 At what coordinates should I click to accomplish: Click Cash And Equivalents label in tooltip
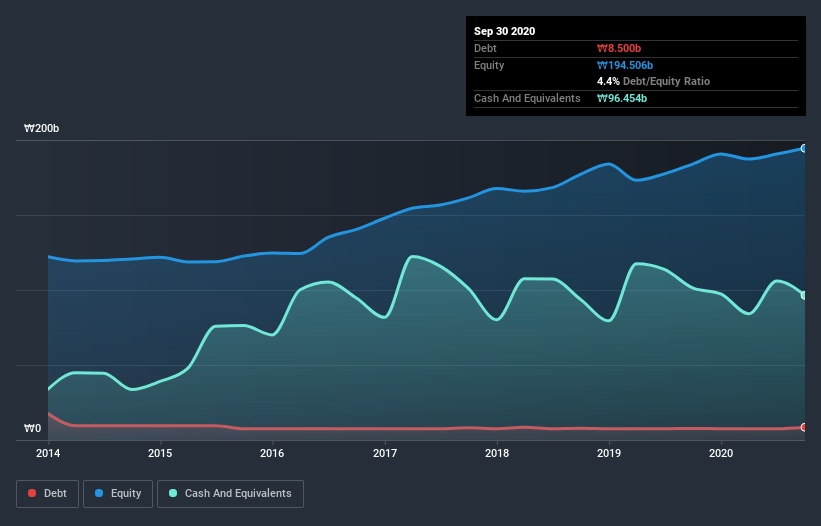tap(527, 98)
